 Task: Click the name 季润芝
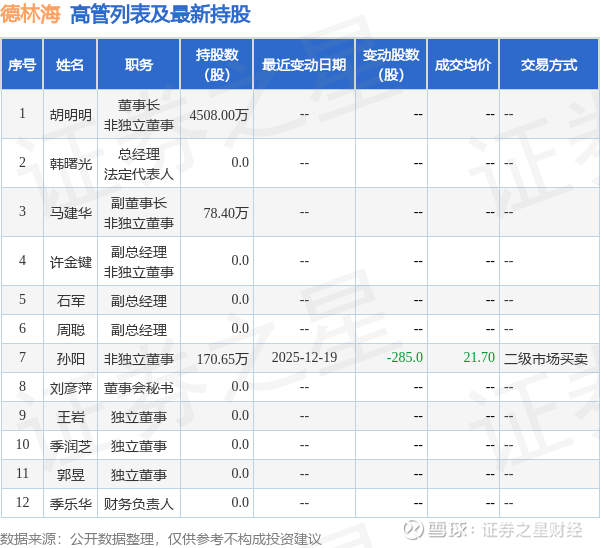pyautogui.click(x=71, y=446)
